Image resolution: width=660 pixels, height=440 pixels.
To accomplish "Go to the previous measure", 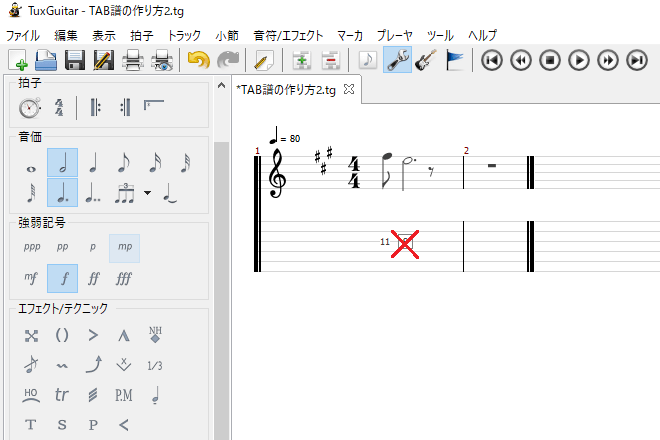I will tap(521, 60).
